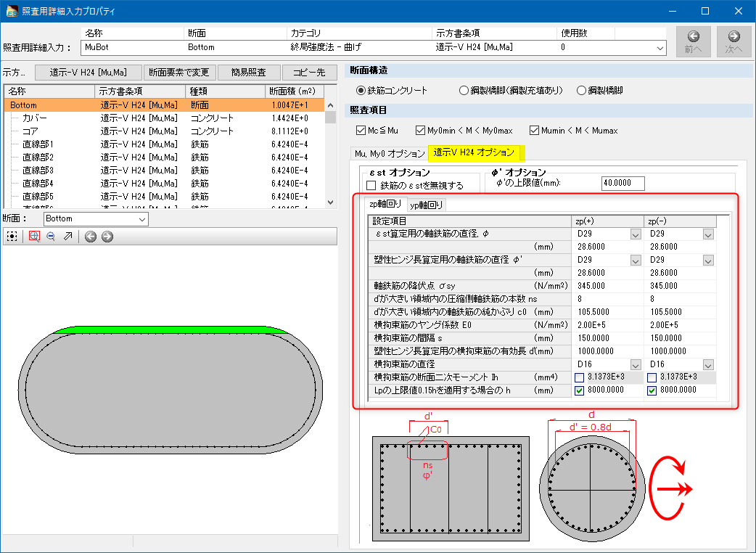Image resolution: width=756 pixels, height=553 pixels.
Task: Uncheck zp(-) Lpの上限値0.15h checkbox
Action: tap(652, 390)
